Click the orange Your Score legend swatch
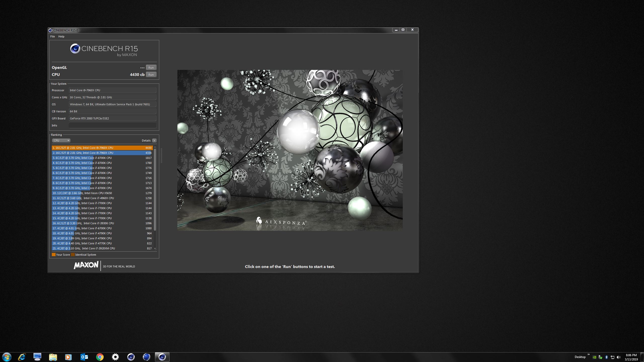This screenshot has width=644, height=362. 54,255
